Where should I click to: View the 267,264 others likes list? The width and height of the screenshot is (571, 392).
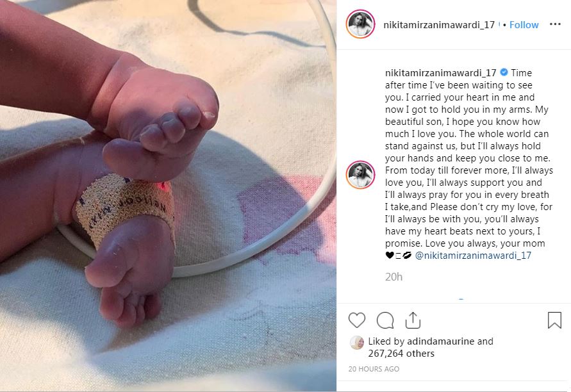401,354
